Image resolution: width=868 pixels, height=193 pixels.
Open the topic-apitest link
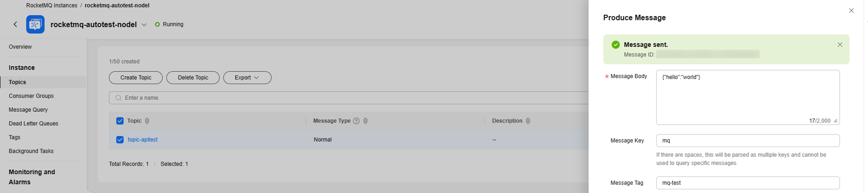(x=142, y=140)
